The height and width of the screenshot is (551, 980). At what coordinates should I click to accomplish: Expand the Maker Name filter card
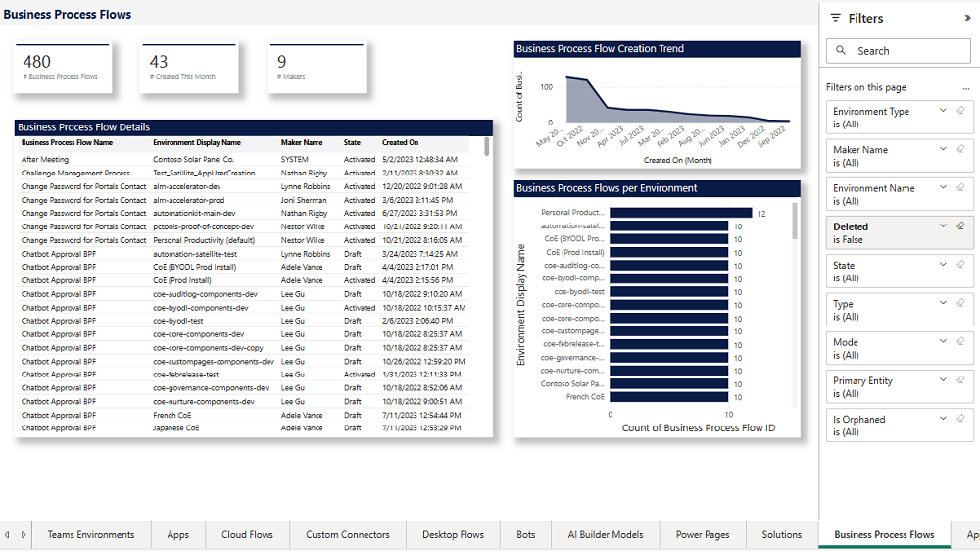pyautogui.click(x=943, y=149)
